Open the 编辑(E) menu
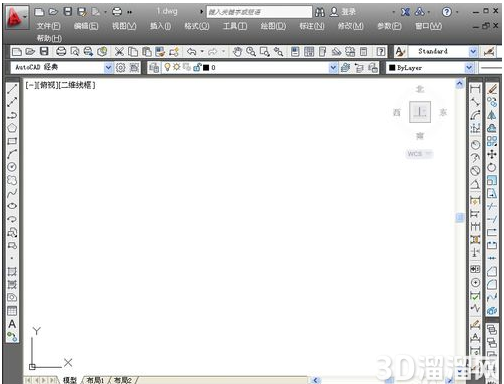 pyautogui.click(x=86, y=26)
